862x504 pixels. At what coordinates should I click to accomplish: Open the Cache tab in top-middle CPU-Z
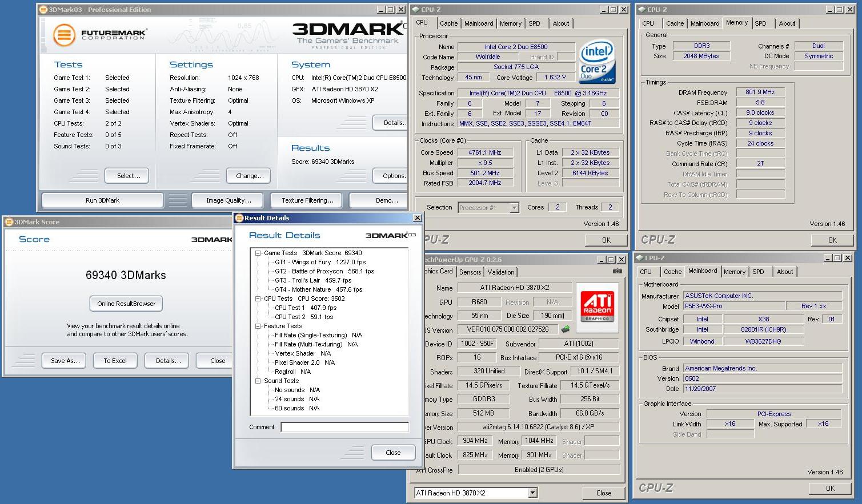tap(448, 23)
